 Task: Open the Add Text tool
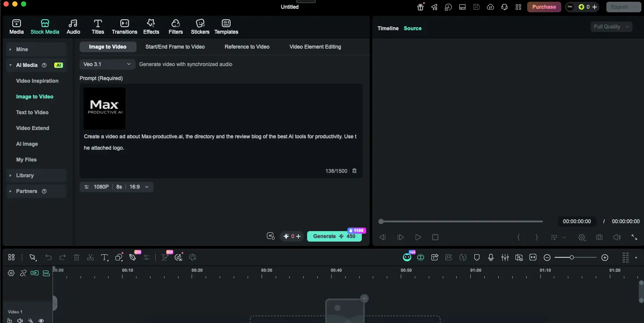[x=105, y=257]
